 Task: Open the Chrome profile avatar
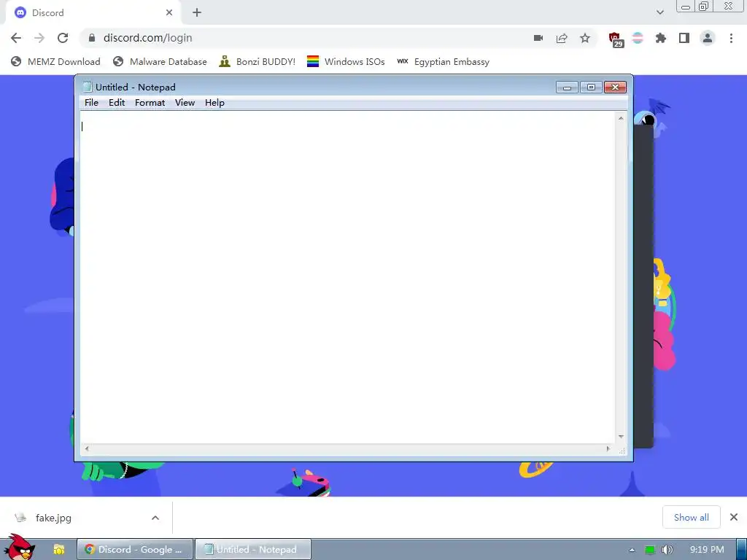[x=708, y=38]
